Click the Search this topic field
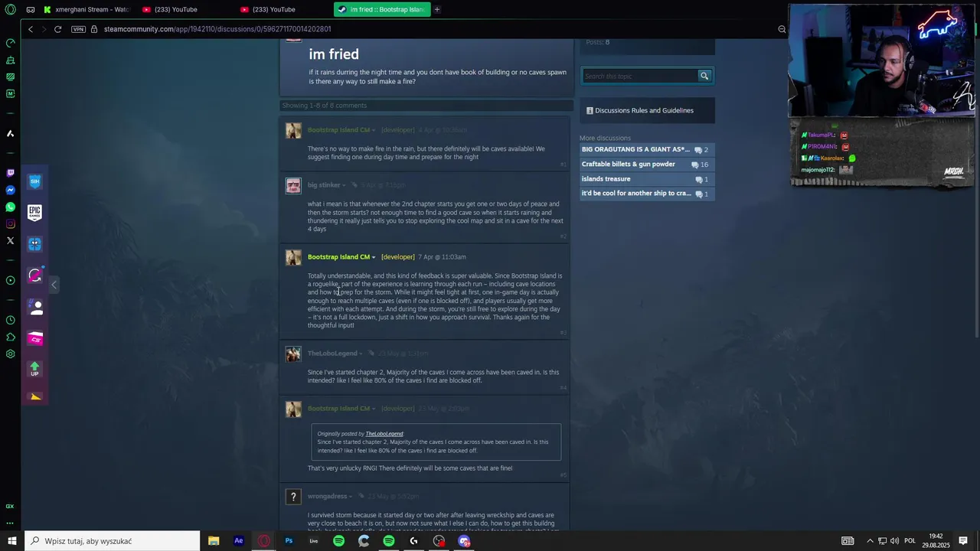Viewport: 980px width, 551px height. tap(640, 76)
